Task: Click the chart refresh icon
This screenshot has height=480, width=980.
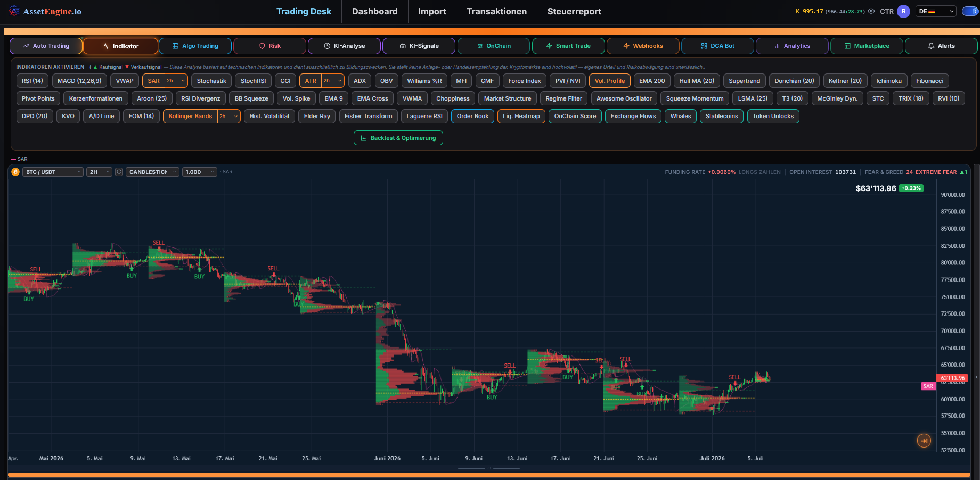Action: tap(119, 172)
